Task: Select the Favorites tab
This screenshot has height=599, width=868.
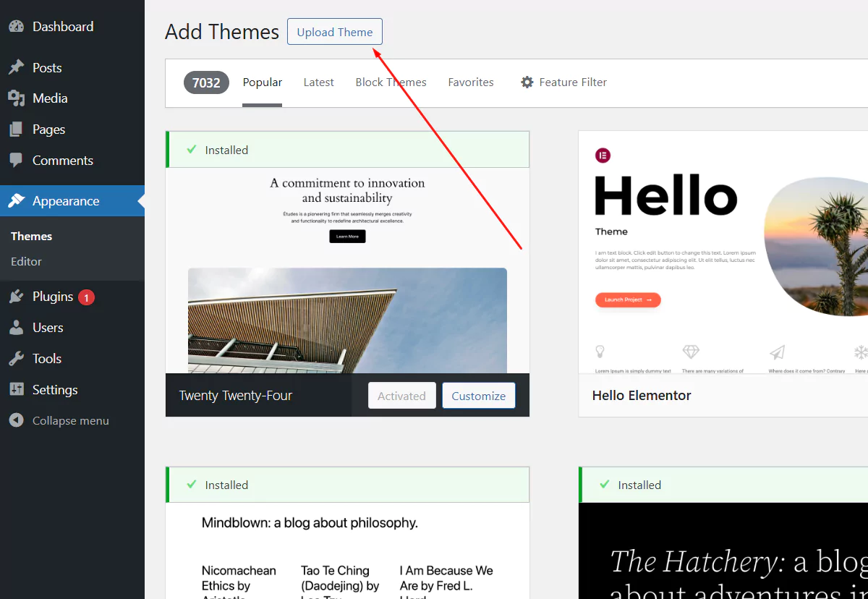Action: coord(471,82)
